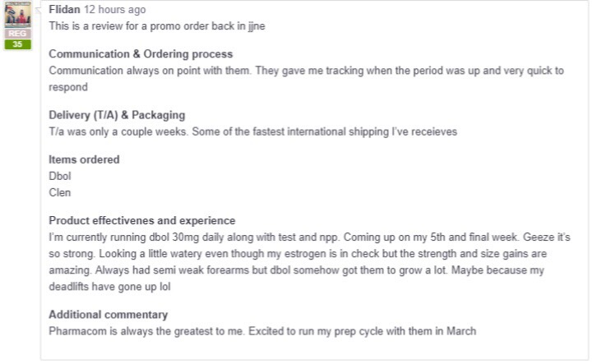The height and width of the screenshot is (364, 606).
Task: Click the "Dbol" item in ordered list
Action: click(60, 176)
